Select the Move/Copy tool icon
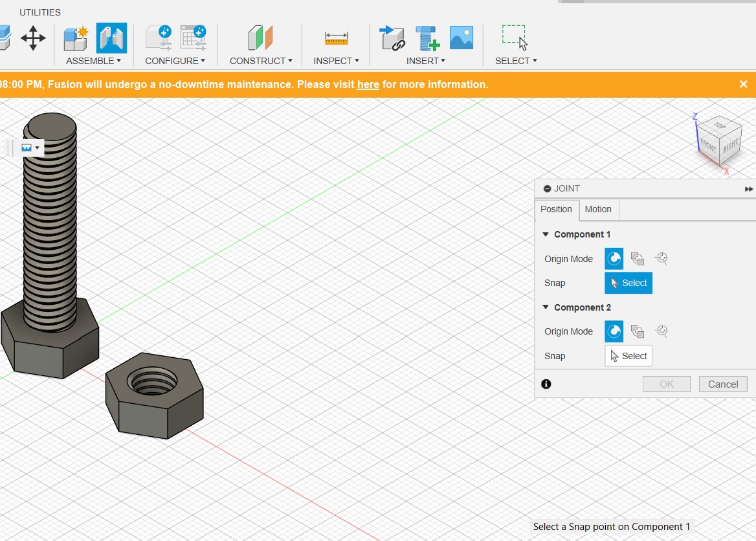The image size is (756, 541). [33, 38]
